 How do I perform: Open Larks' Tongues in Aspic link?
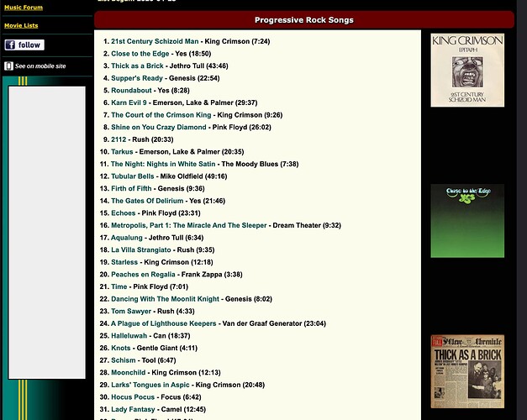[x=150, y=385]
